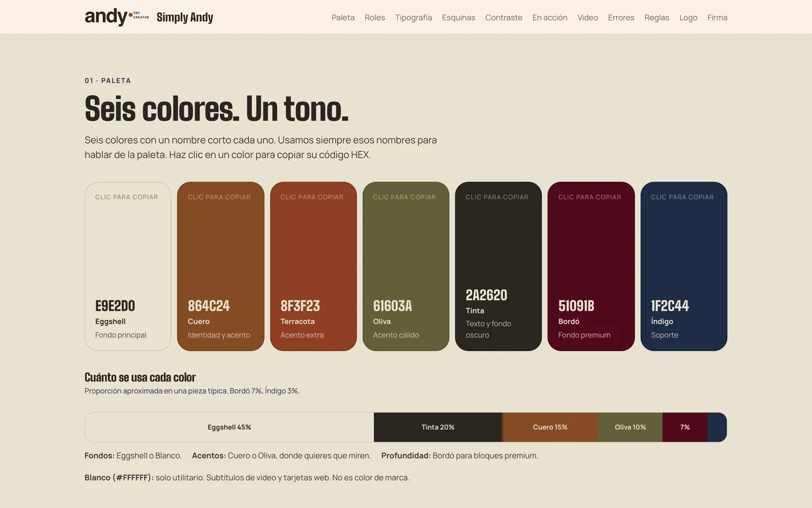Click the "Proporción aproximada en una pieza típica" caption
Screen dimensions: 812x508
[156, 391]
